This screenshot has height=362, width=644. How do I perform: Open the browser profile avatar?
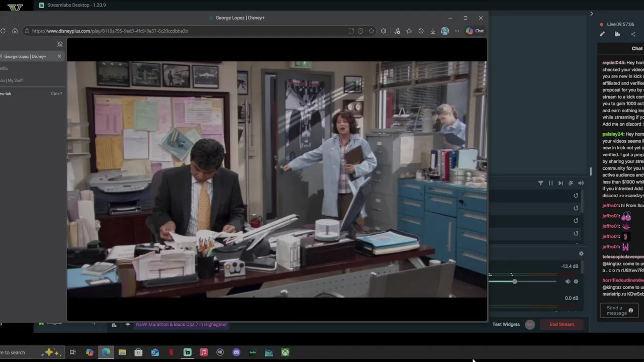pos(445,31)
